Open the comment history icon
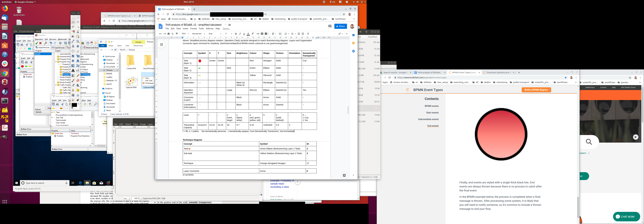Viewport: 644px width, 224px height. click(330, 26)
